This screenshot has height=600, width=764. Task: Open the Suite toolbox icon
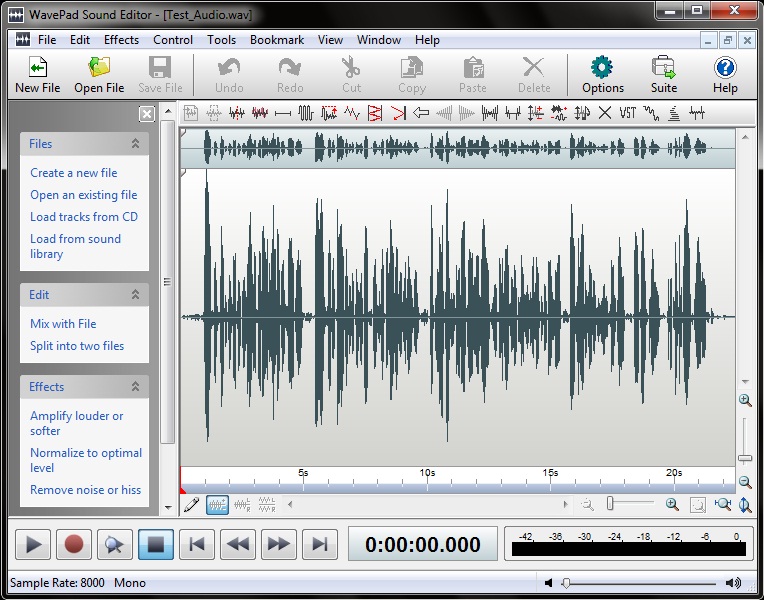[664, 67]
